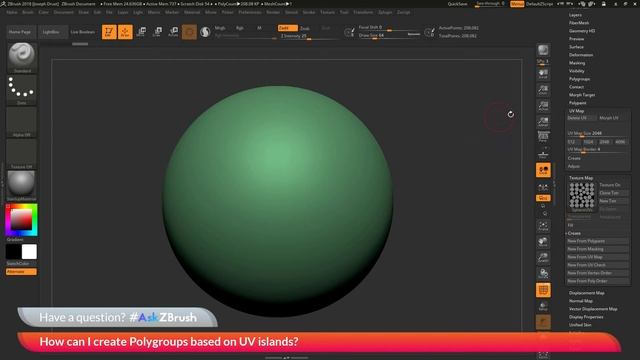Click the Move view icon
Viewport: 640px width, 360px height.
pos(543,242)
